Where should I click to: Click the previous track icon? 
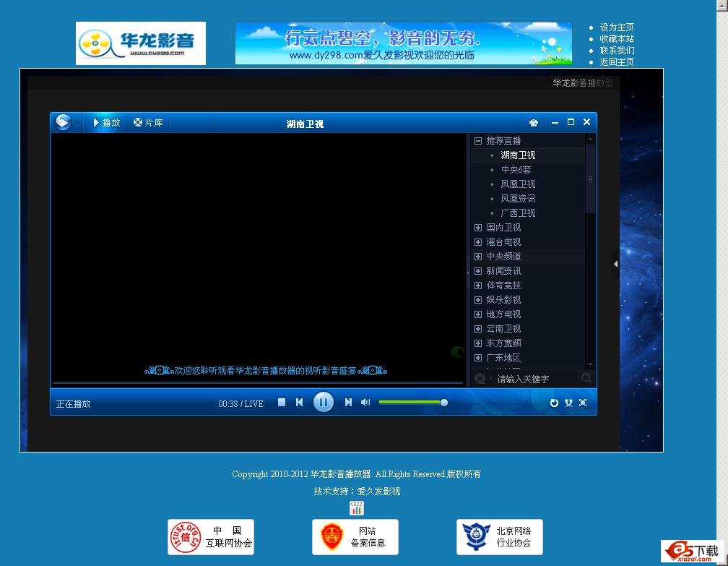[299, 402]
